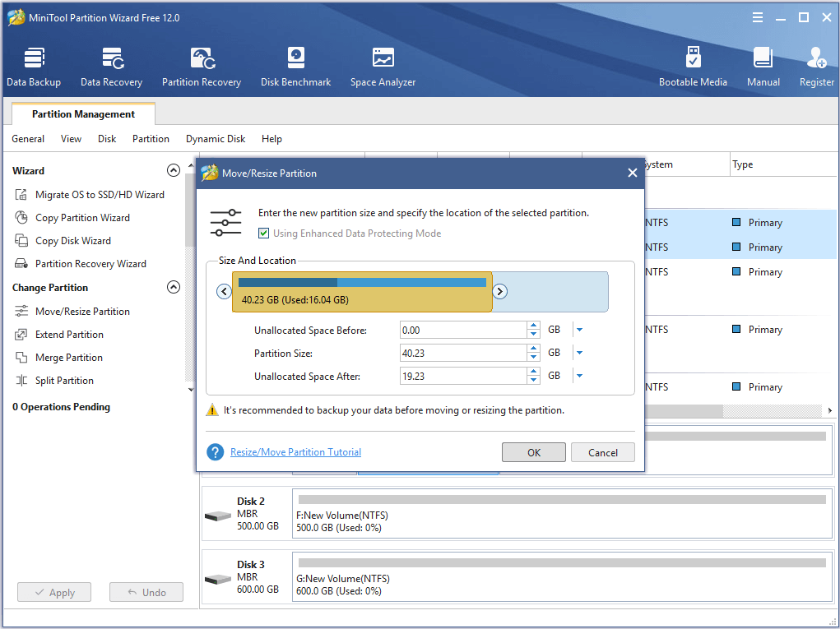840x629 pixels.
Task: Collapse the Wizard section
Action: click(x=173, y=171)
